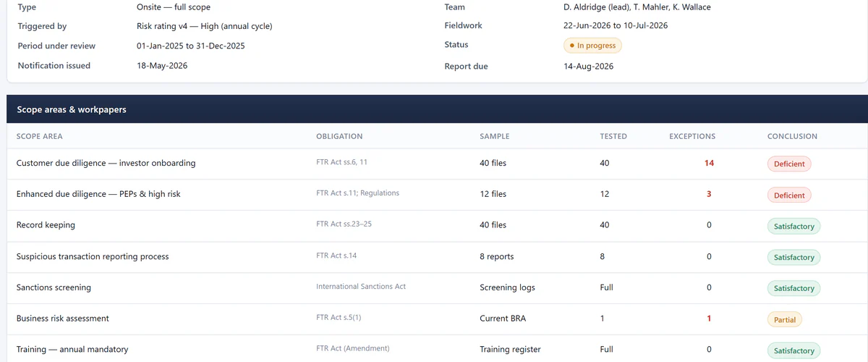Click the 'Training register' sample cell
The width and height of the screenshot is (868, 362).
pyautogui.click(x=510, y=350)
